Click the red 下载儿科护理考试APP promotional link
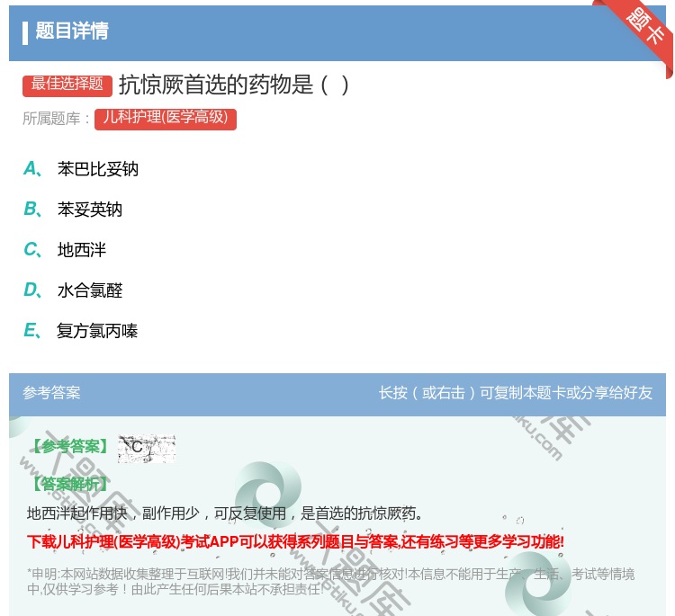This screenshot has width=675, height=616. 295,541
